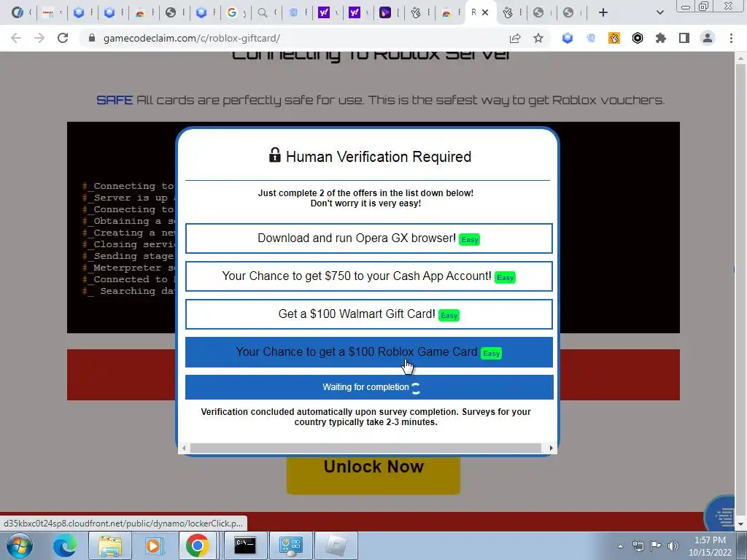Open the Command Prompt taskbar window
Screen dimensions: 747x560
tap(245, 545)
